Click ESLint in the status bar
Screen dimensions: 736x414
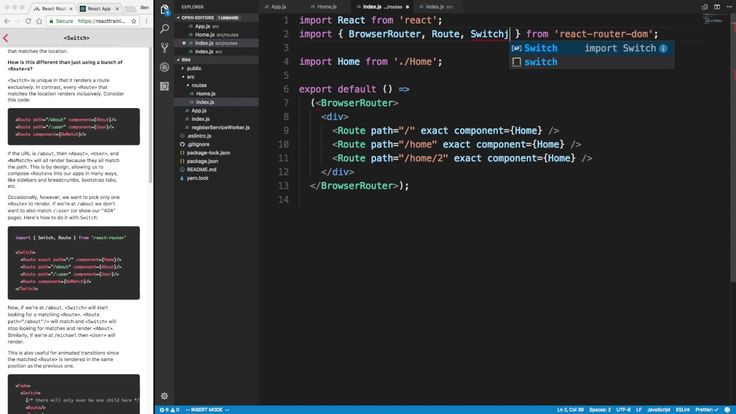coord(683,410)
